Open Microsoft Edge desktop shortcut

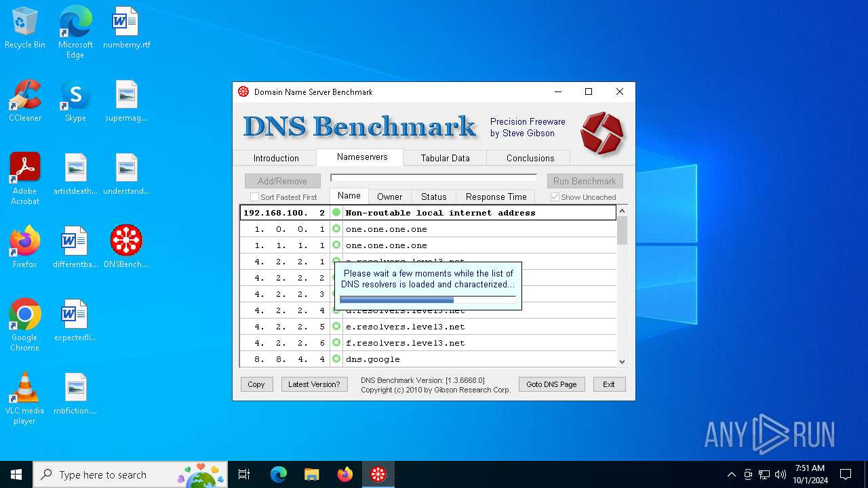tap(75, 33)
